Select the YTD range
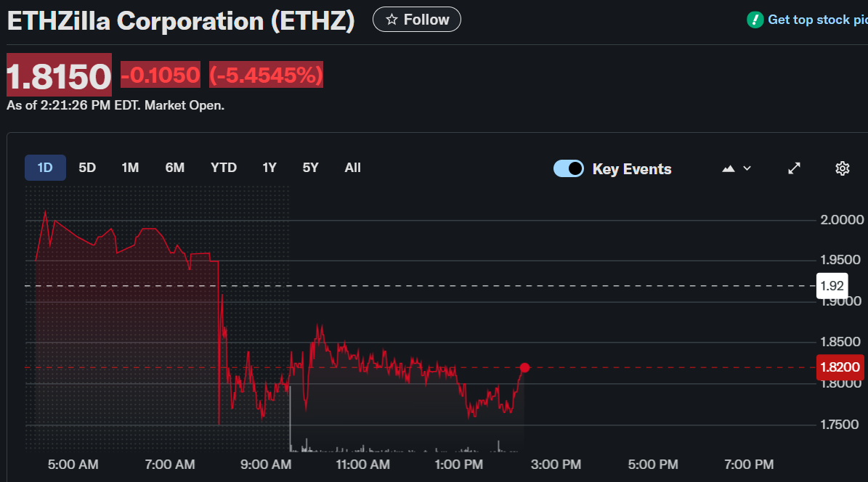Screen dimensions: 868x482 pyautogui.click(x=224, y=168)
